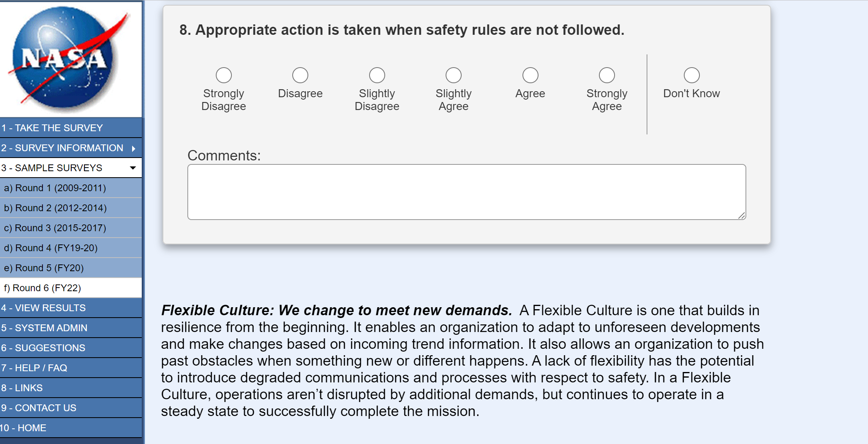Select the Don't Know radio button
This screenshot has height=444, width=868.
coord(692,75)
